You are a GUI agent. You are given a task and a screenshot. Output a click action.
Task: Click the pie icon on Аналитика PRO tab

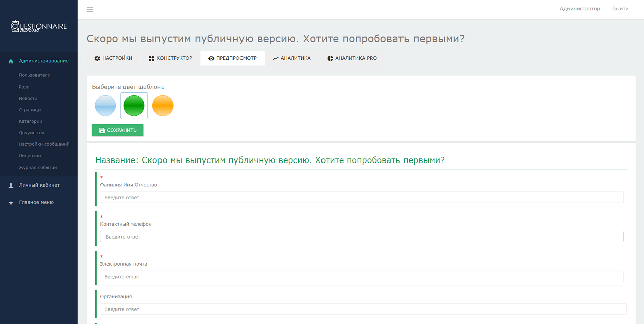(330, 58)
